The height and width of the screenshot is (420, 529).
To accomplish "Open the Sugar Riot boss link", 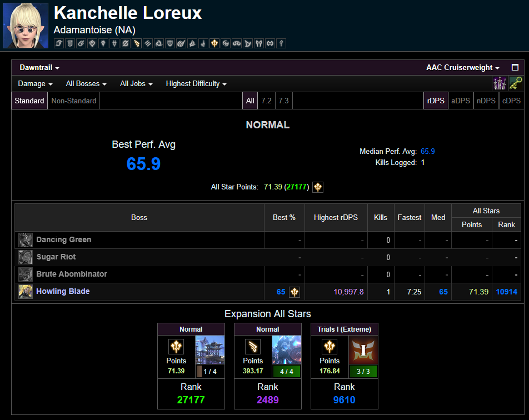I will (56, 257).
